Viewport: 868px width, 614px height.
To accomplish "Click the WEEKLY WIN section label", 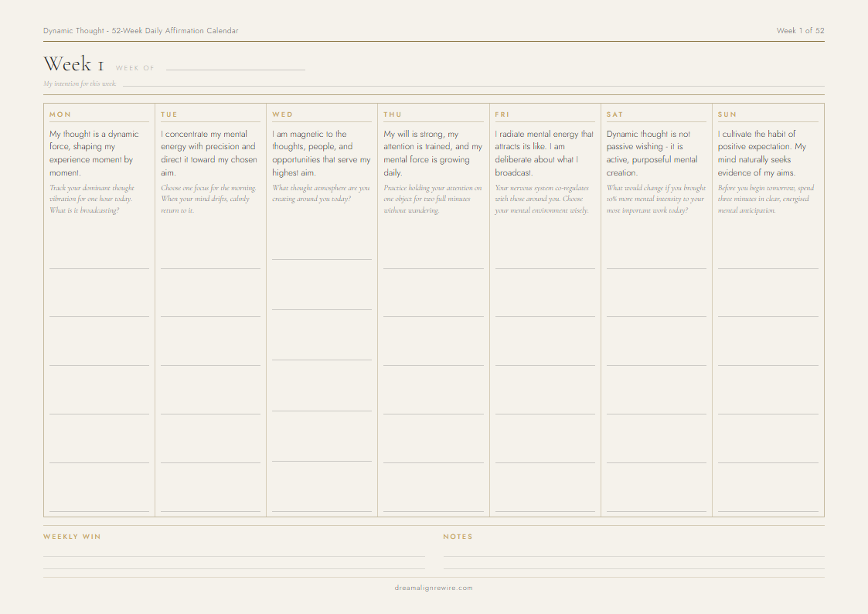I will tap(72, 537).
